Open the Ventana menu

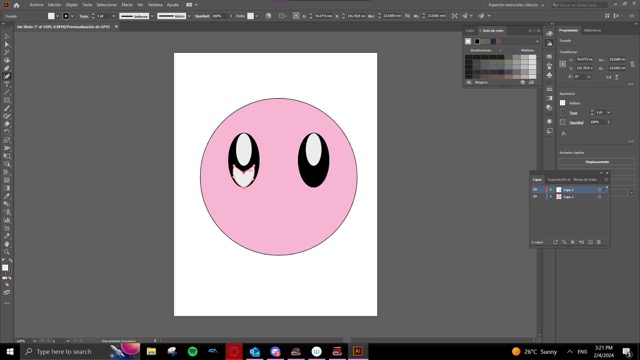point(155,5)
